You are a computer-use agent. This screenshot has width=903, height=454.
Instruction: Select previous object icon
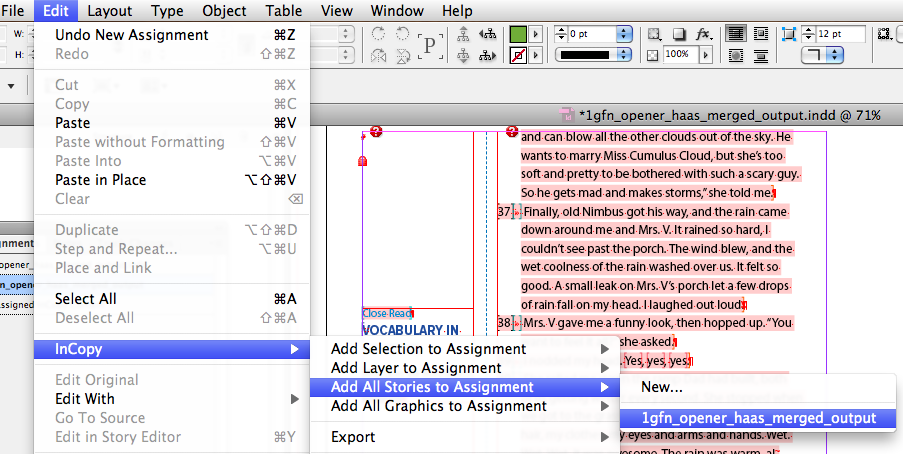[x=488, y=34]
